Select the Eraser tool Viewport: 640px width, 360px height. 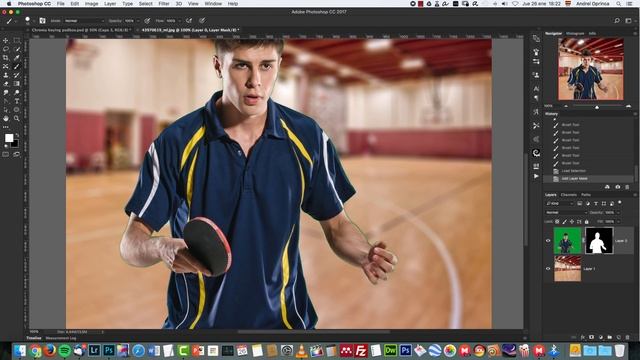click(x=6, y=84)
